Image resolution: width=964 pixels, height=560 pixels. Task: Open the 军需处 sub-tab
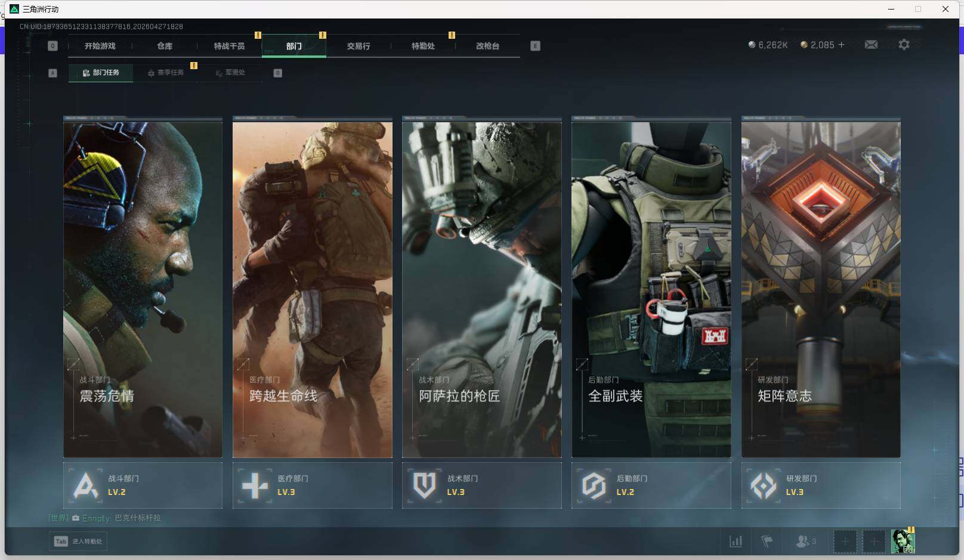click(230, 73)
